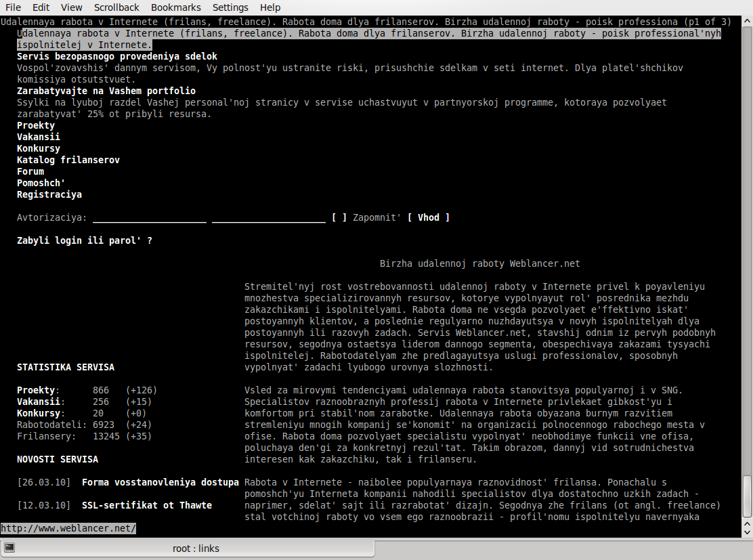Click the news date [12.03.10]
The height and width of the screenshot is (560, 753).
pyautogui.click(x=44, y=506)
